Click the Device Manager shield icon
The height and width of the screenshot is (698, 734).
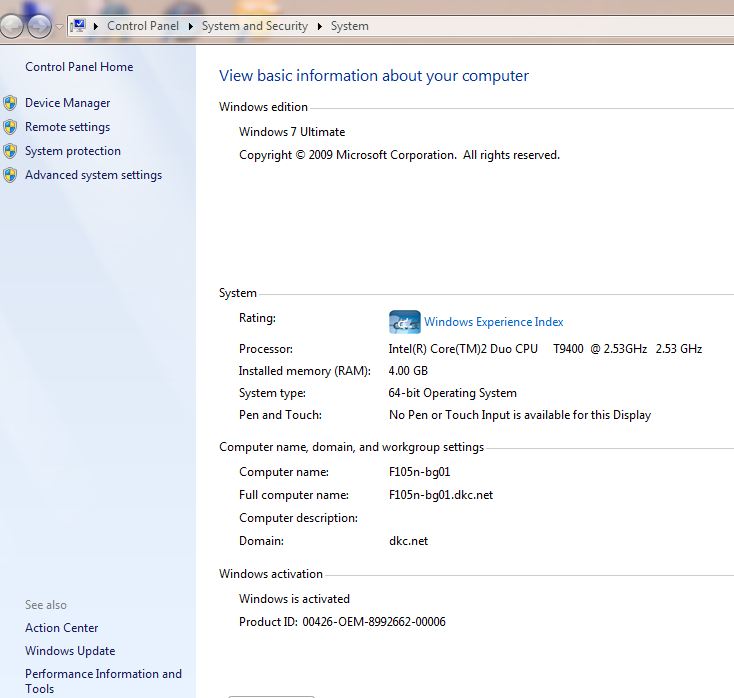click(10, 103)
